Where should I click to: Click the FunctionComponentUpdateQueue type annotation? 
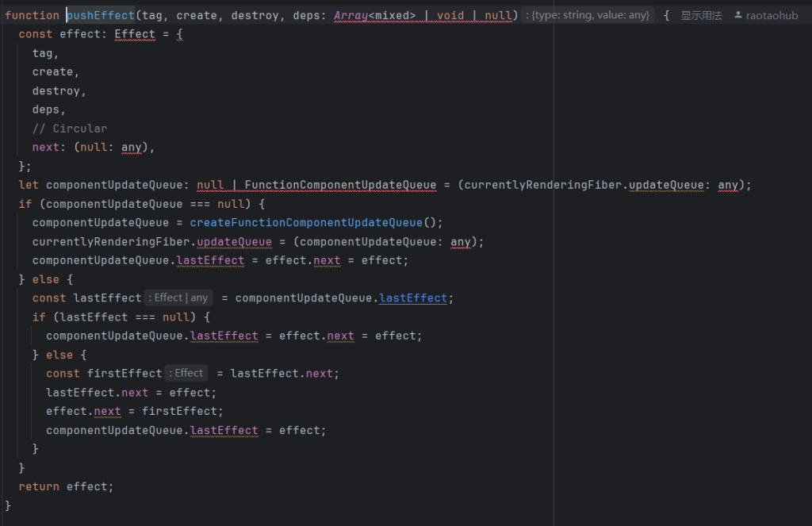coord(340,185)
